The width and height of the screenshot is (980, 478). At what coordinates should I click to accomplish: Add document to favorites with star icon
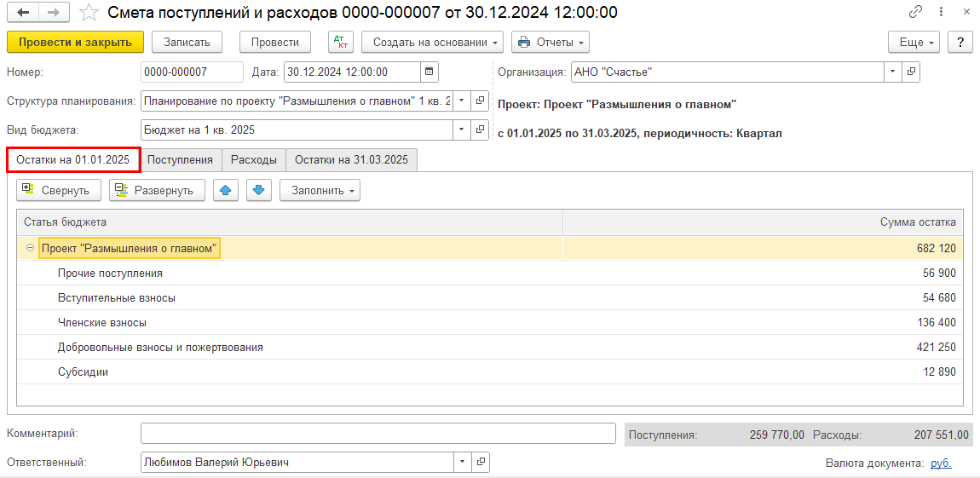88,13
